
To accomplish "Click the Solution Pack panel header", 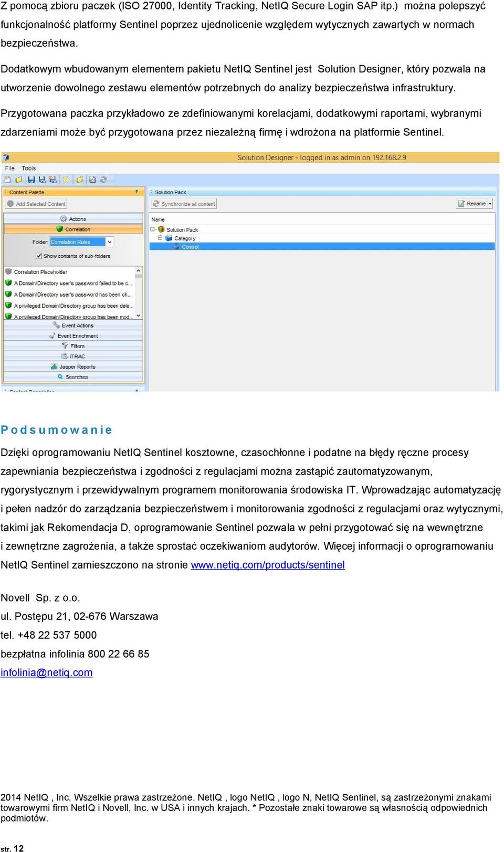I will (322, 192).
